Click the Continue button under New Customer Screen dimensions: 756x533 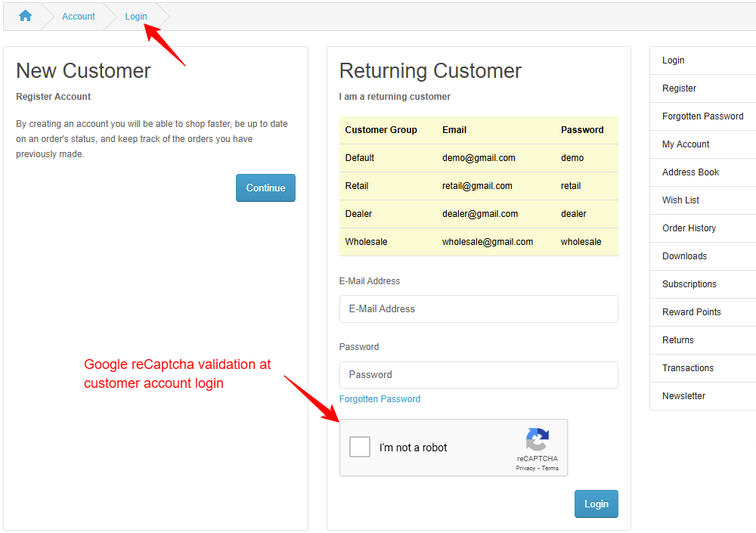(265, 187)
